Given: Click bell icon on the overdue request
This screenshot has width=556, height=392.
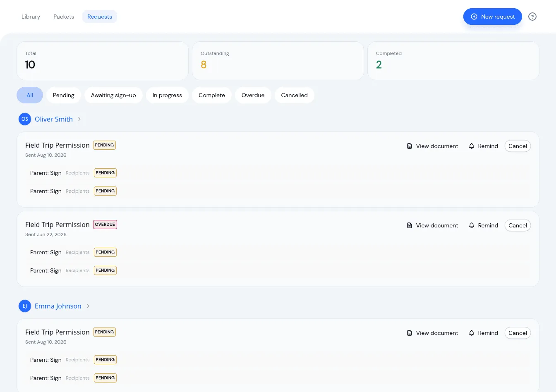Looking at the screenshot, I should [x=472, y=225].
